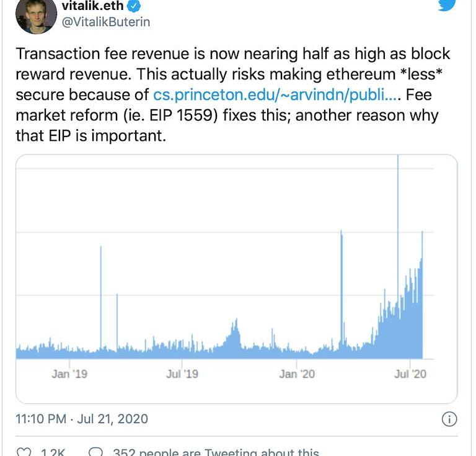Click the @VitalikButerin handle
The image size is (476, 456).
(x=105, y=22)
